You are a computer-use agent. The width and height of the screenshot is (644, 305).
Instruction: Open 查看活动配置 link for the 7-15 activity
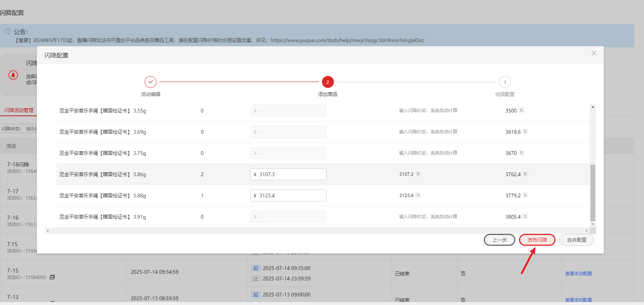[578, 274]
